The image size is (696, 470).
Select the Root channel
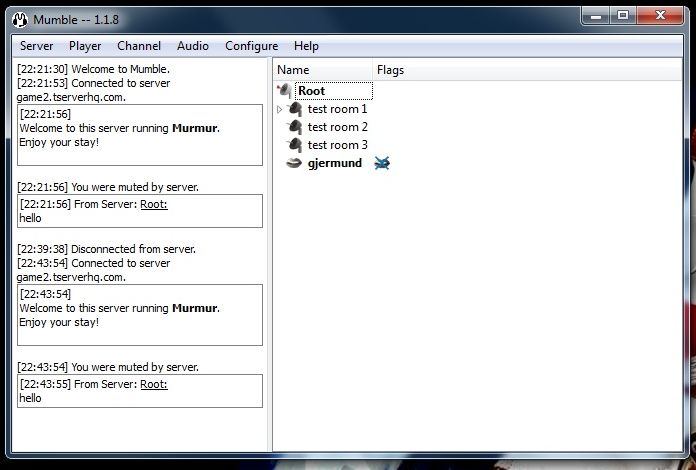click(312, 91)
